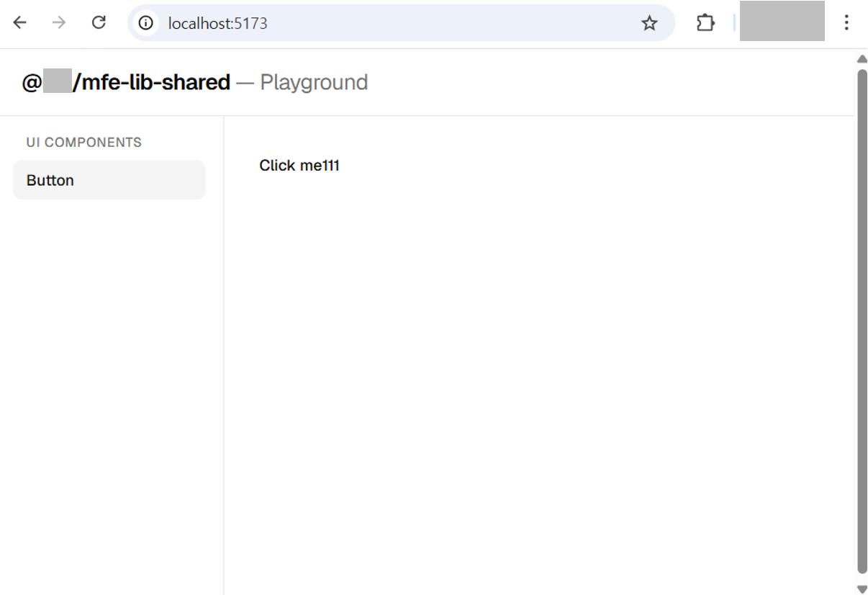View site information icon beside the URL
This screenshot has width=868, height=595.
pos(146,23)
